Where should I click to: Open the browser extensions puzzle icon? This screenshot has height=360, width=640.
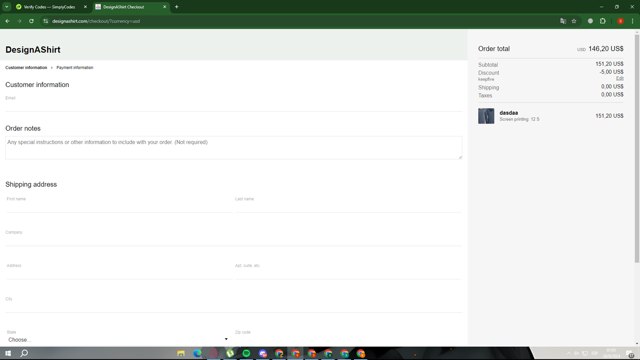pyautogui.click(x=603, y=21)
